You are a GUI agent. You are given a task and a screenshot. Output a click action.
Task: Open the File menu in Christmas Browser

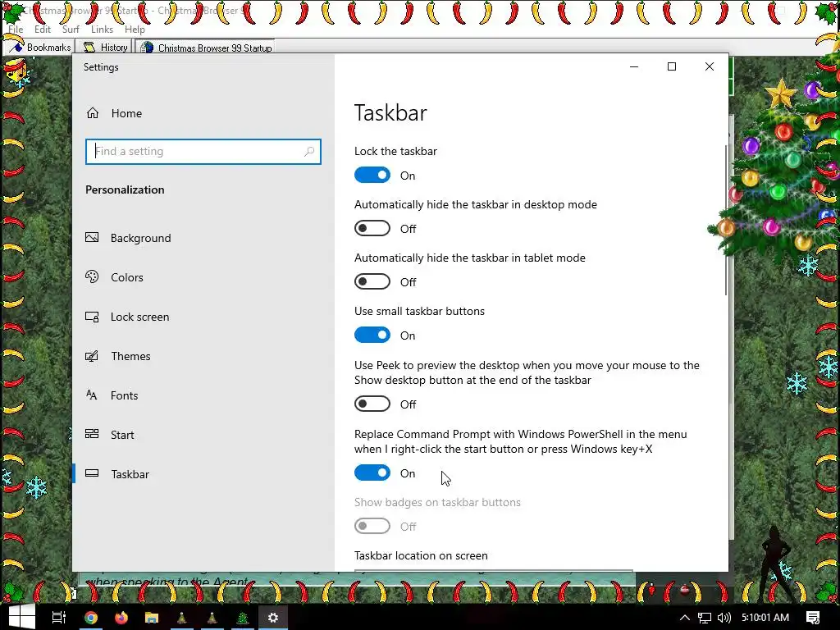[16, 30]
